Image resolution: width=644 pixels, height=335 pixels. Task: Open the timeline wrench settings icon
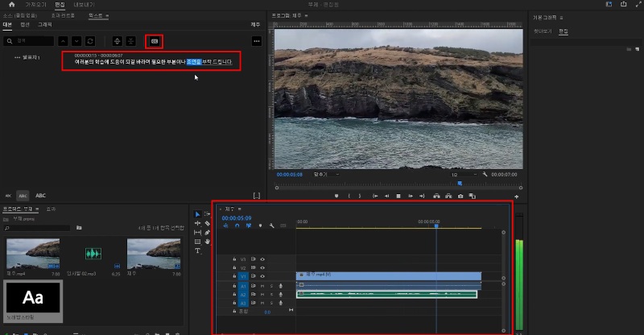click(271, 225)
